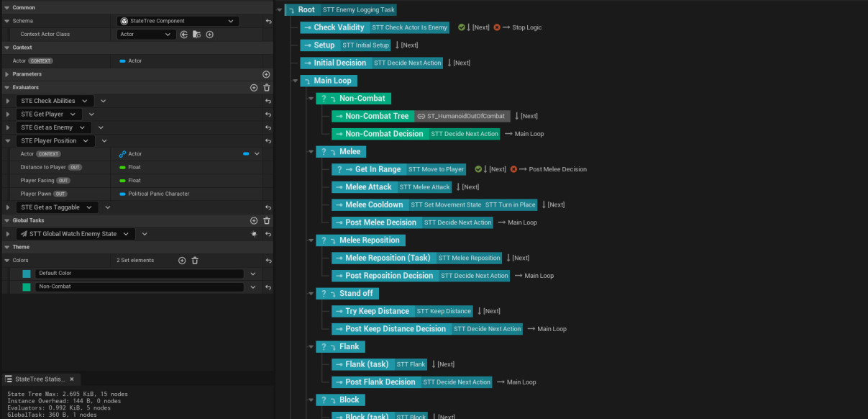Expand the Default Color entry options chevron
The height and width of the screenshot is (419, 868).
coord(253,274)
